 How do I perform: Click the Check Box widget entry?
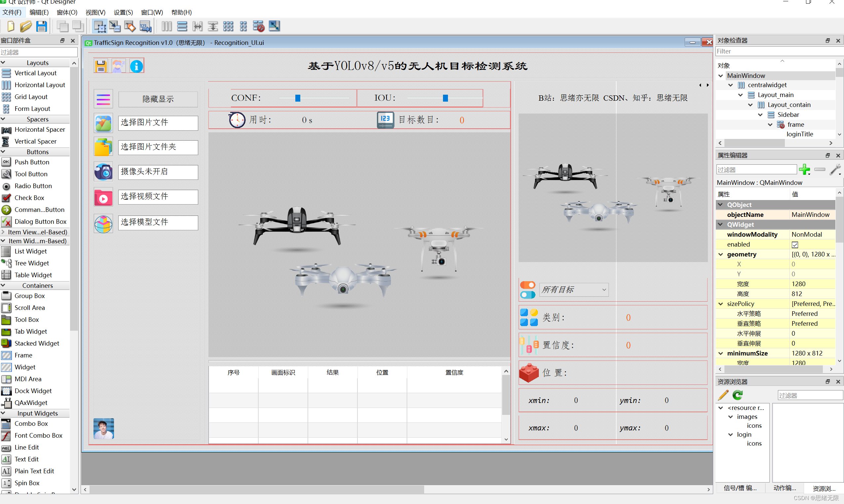click(29, 198)
